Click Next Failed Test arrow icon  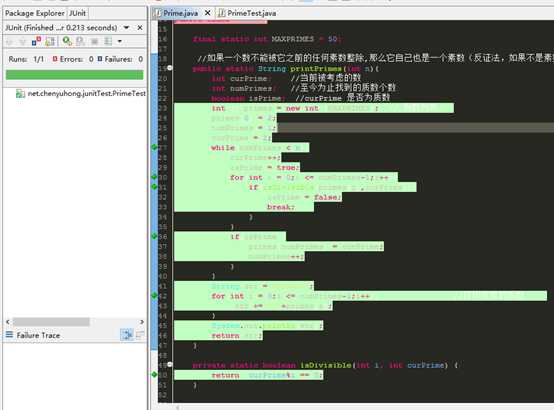[x=10, y=41]
